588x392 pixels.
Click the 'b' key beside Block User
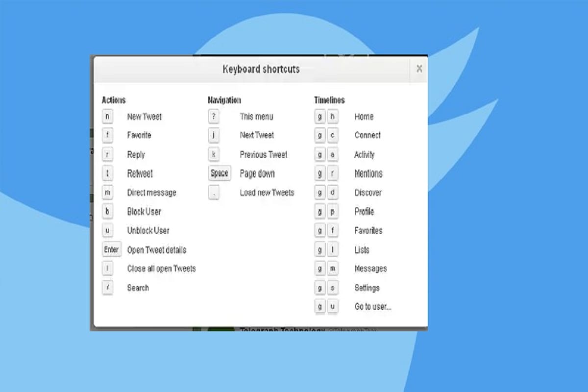click(x=107, y=212)
